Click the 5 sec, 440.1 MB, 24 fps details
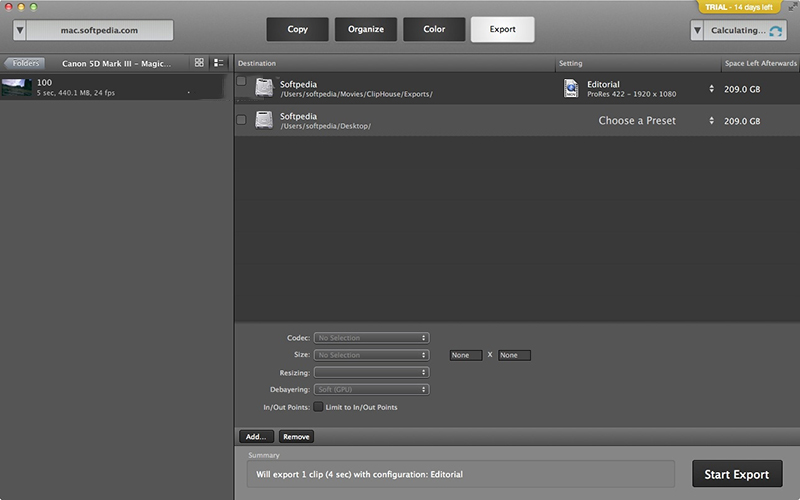Viewport: 800px width, 500px height. click(x=76, y=93)
